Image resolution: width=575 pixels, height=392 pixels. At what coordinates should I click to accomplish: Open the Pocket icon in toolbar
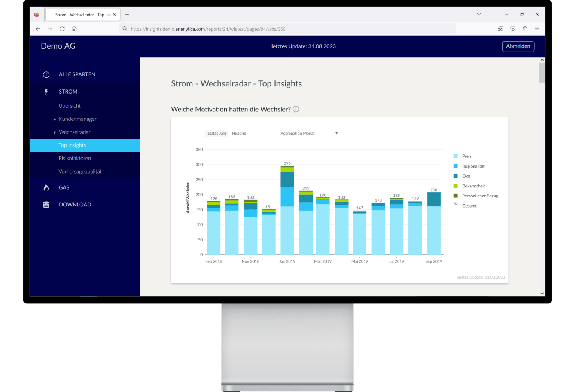pos(513,29)
